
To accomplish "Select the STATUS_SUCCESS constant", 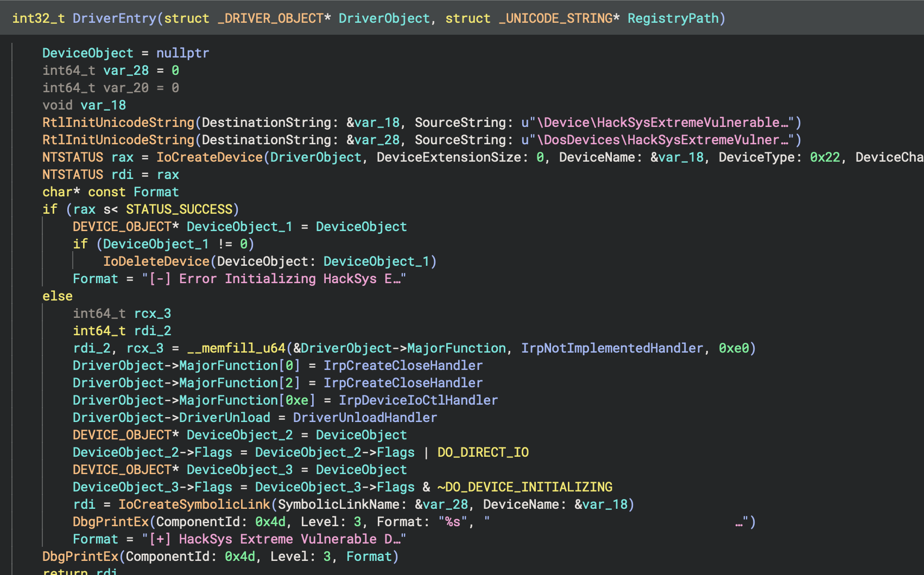I will pyautogui.click(x=179, y=209).
